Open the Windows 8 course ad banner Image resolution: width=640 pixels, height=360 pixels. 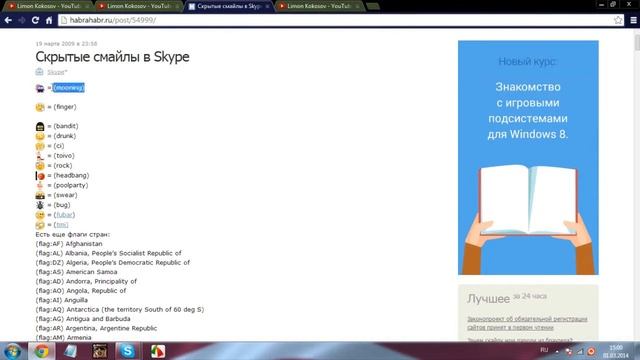[x=528, y=158]
